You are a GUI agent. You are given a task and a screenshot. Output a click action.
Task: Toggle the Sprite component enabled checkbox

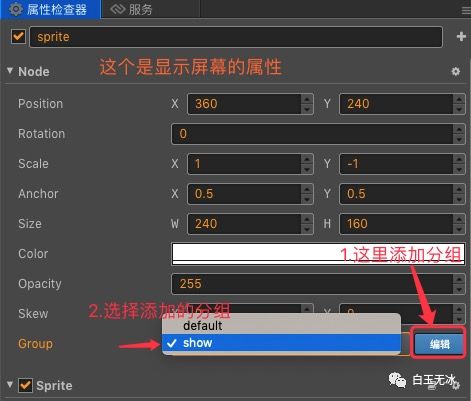25,385
